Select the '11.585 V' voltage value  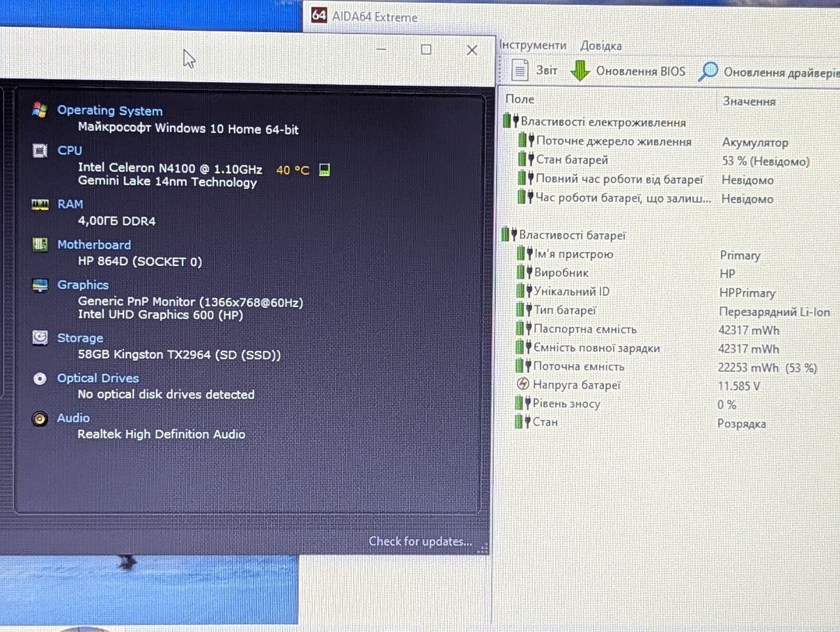pos(739,386)
